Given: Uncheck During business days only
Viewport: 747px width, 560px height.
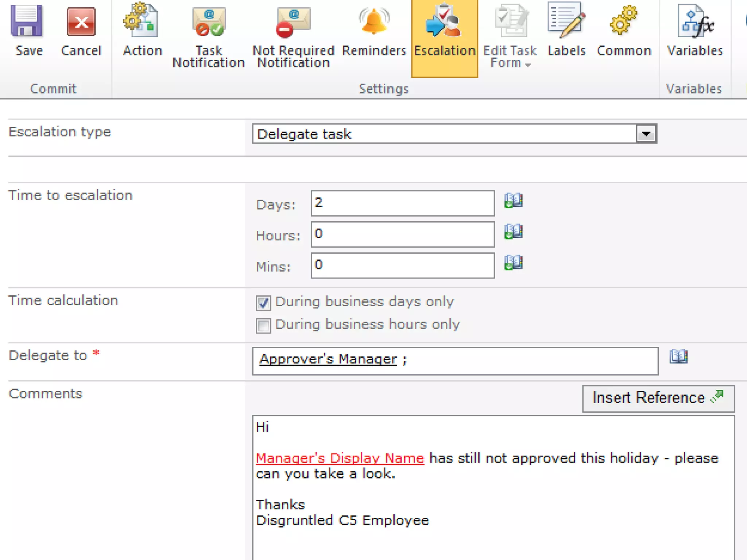Looking at the screenshot, I should click(x=263, y=303).
